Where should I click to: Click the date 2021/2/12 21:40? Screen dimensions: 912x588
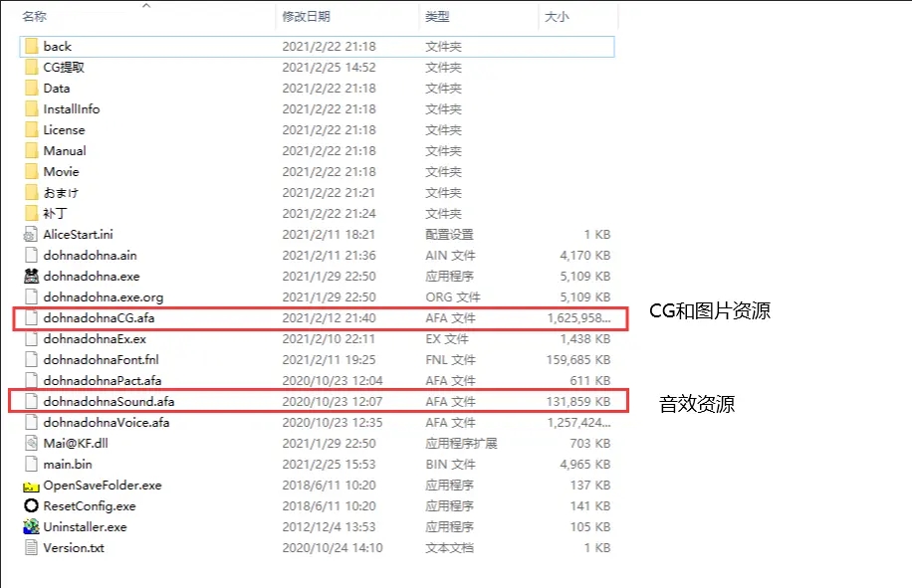(329, 317)
